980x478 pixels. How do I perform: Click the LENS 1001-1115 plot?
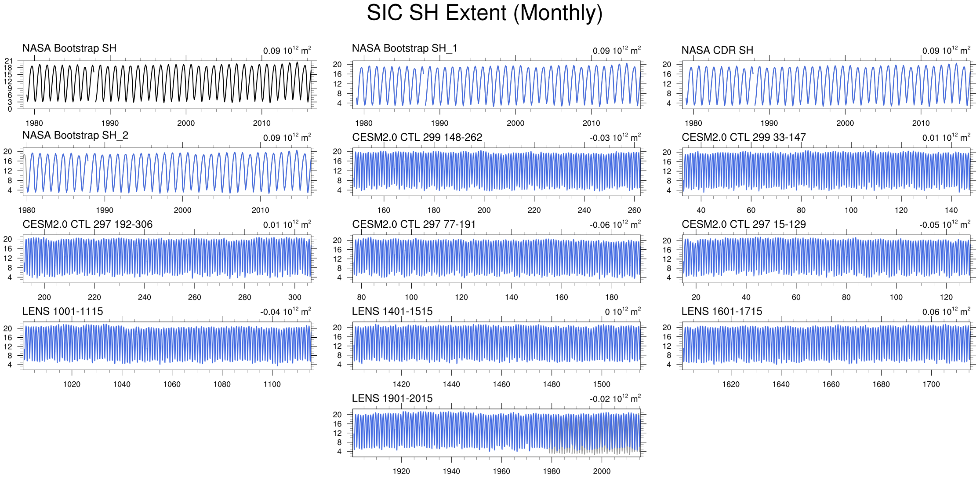pos(167,346)
